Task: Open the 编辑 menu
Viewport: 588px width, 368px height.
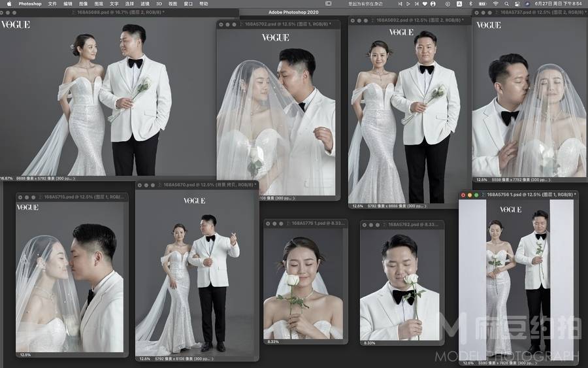Action: (x=68, y=4)
